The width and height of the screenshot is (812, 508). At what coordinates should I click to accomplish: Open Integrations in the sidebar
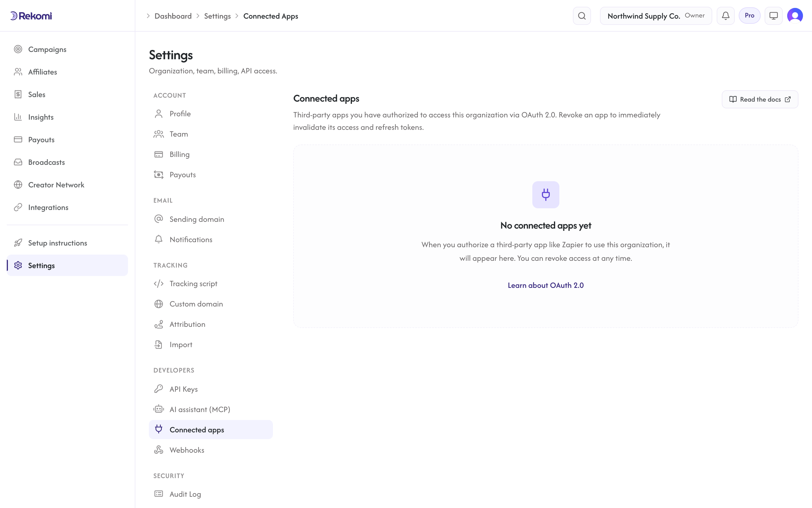point(67,207)
